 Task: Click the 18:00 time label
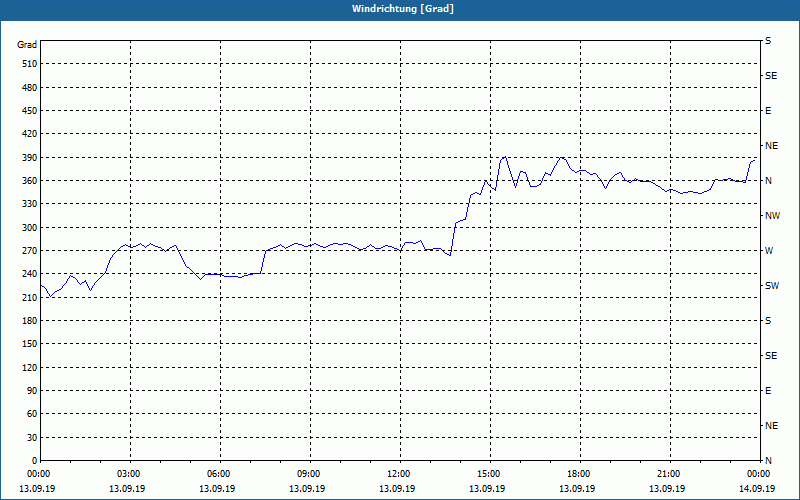pyautogui.click(x=579, y=474)
